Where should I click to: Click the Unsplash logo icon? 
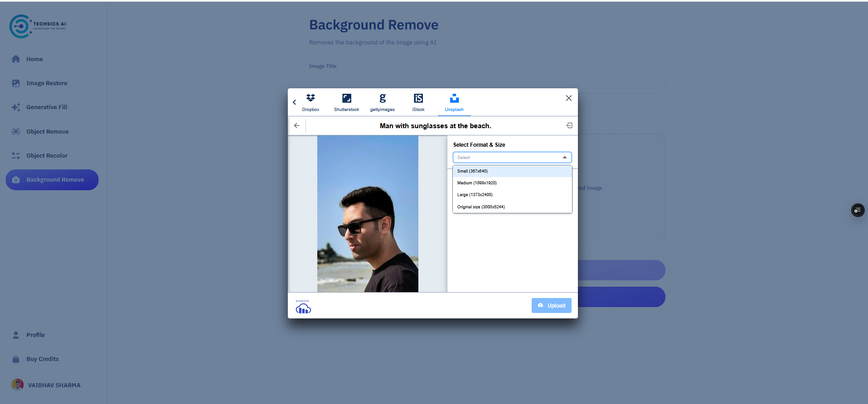point(454,98)
